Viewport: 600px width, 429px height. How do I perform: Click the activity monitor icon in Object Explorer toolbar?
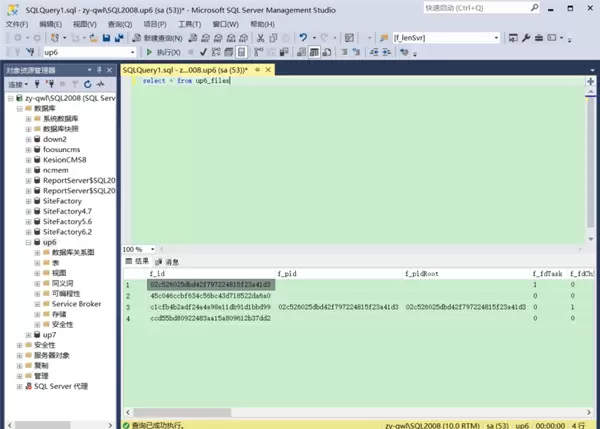(101, 85)
